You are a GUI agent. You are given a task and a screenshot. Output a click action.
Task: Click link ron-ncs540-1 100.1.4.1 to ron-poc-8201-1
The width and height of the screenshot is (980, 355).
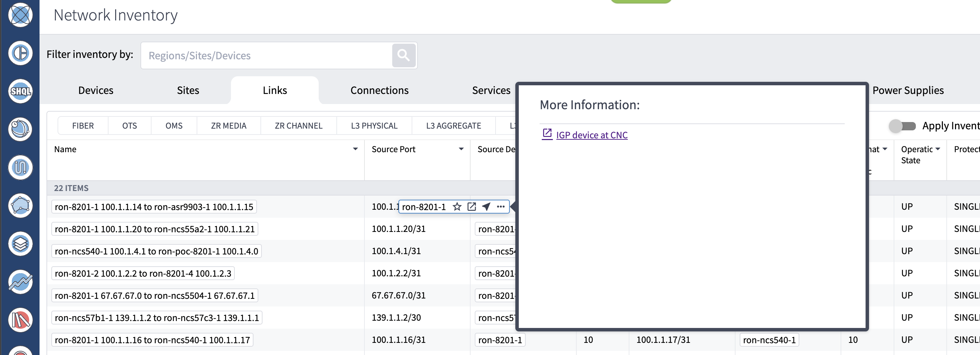point(156,251)
